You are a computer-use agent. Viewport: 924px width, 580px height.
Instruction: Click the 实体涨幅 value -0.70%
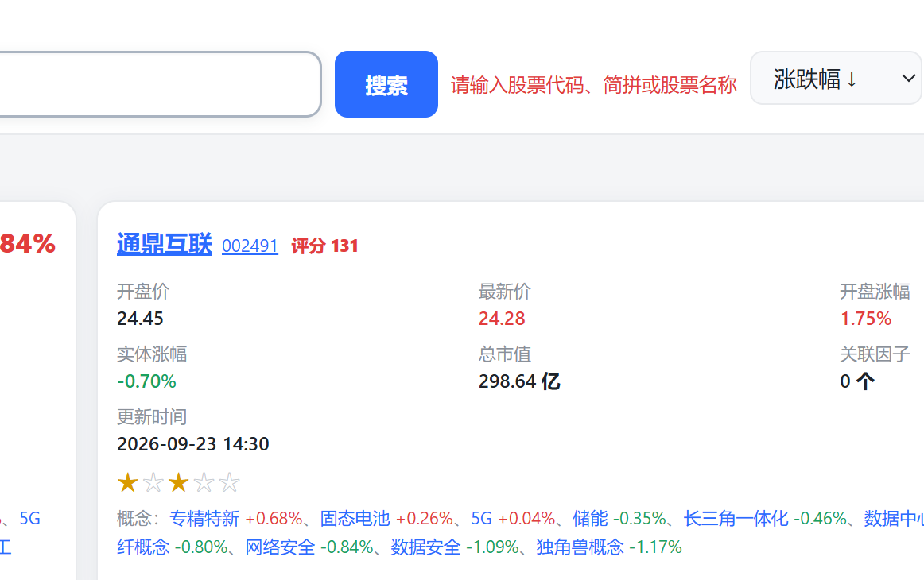pos(147,381)
